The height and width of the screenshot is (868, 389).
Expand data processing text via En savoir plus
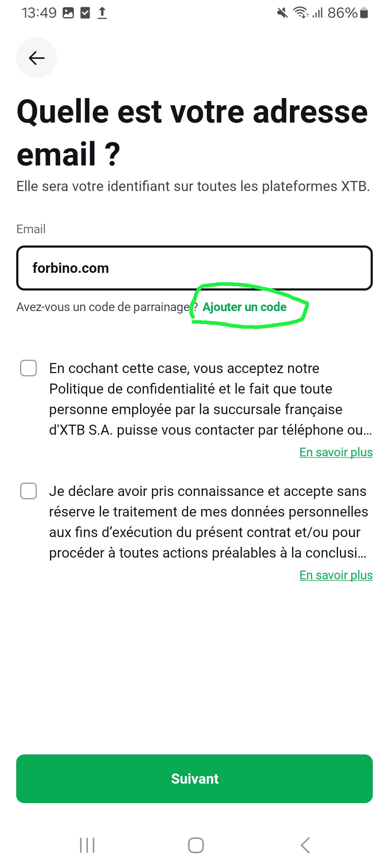click(336, 575)
